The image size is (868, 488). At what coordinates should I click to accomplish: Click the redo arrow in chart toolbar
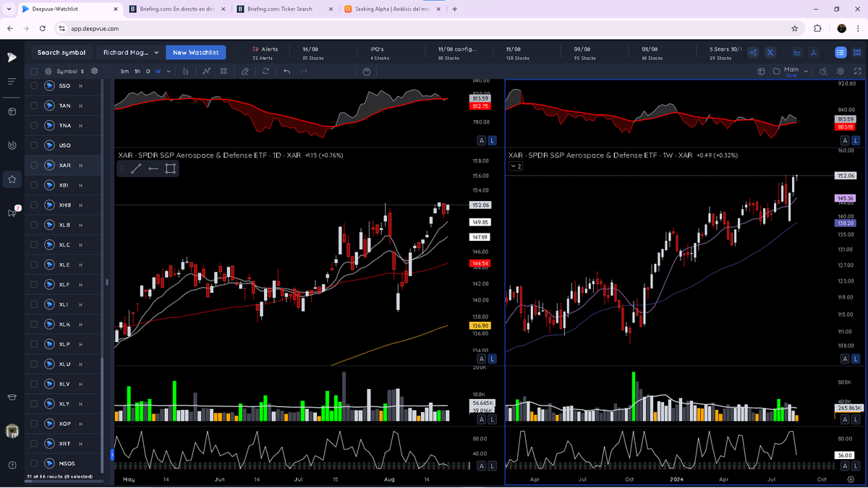click(x=304, y=72)
